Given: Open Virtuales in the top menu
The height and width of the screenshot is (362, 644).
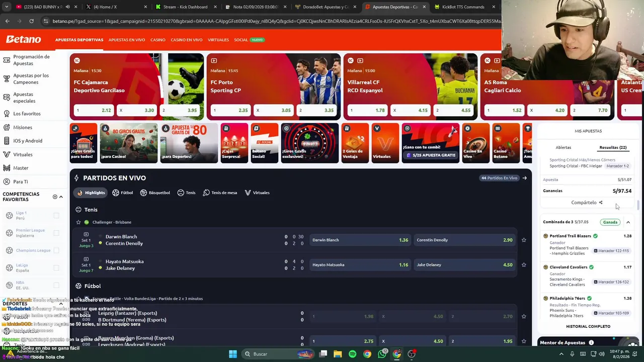Looking at the screenshot, I should 218,40.
